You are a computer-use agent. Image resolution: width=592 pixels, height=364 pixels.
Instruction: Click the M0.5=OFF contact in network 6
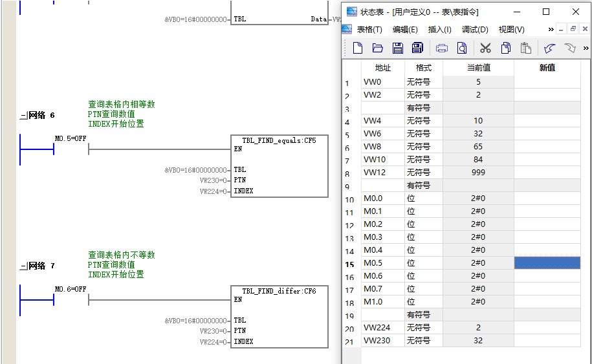(x=71, y=149)
